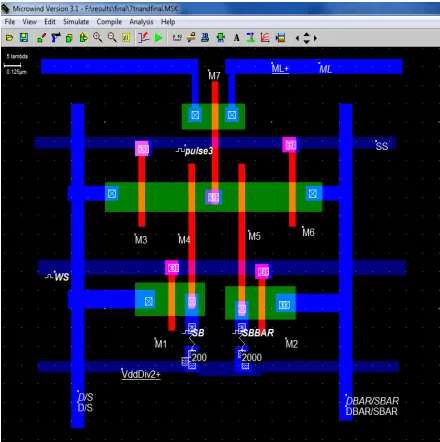Select the M6 transistor label

coord(308,232)
